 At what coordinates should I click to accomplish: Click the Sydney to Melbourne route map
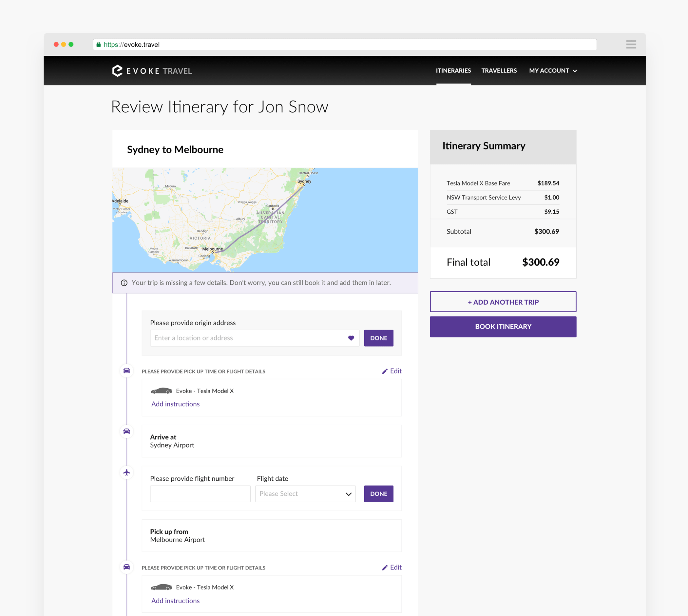(x=265, y=220)
